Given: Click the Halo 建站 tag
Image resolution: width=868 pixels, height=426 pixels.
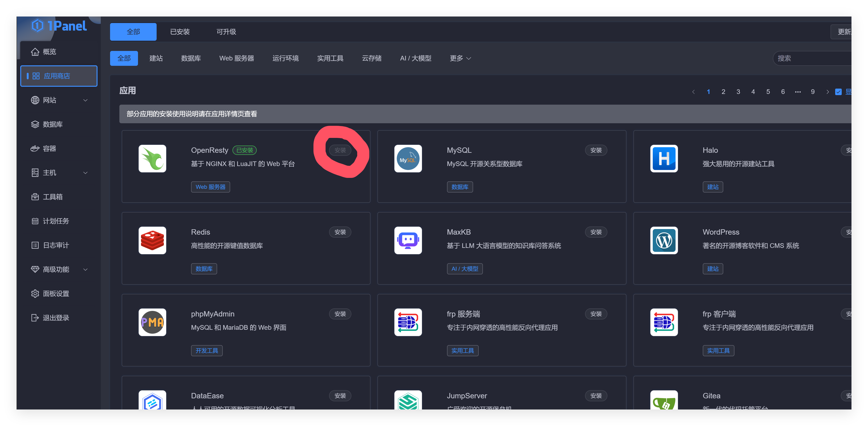Looking at the screenshot, I should pyautogui.click(x=713, y=187).
